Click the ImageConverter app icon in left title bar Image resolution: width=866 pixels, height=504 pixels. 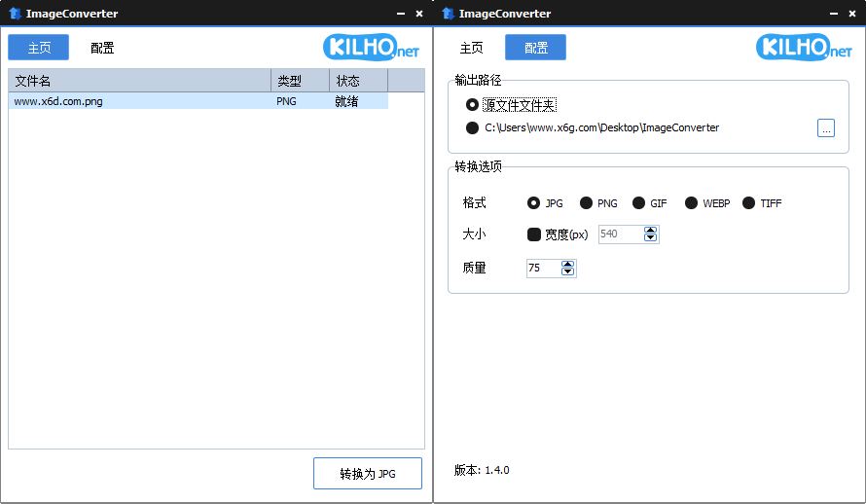coord(14,13)
